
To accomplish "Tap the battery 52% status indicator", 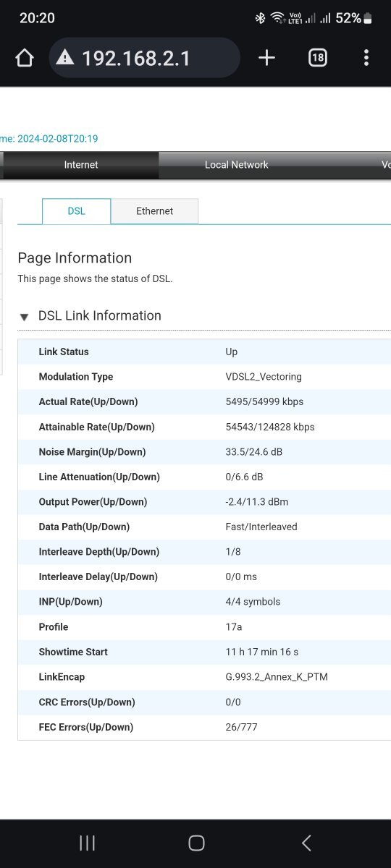I will 355,18.
